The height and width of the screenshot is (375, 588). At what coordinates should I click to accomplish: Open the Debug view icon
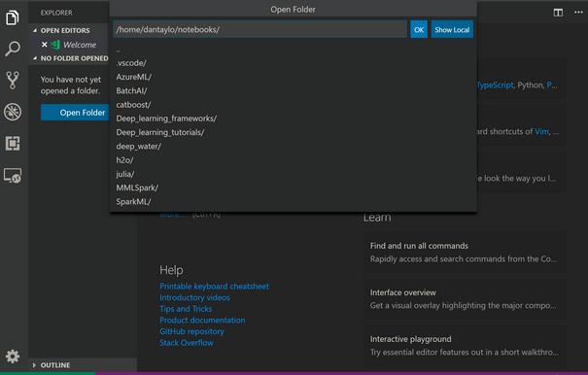point(13,112)
